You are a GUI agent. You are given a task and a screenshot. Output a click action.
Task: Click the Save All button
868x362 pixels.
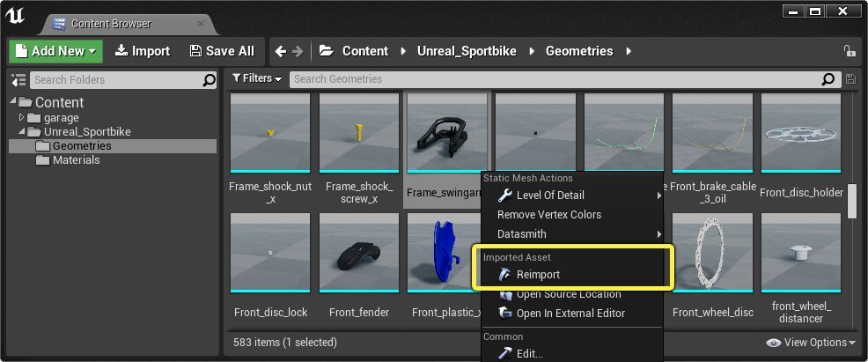coord(222,51)
